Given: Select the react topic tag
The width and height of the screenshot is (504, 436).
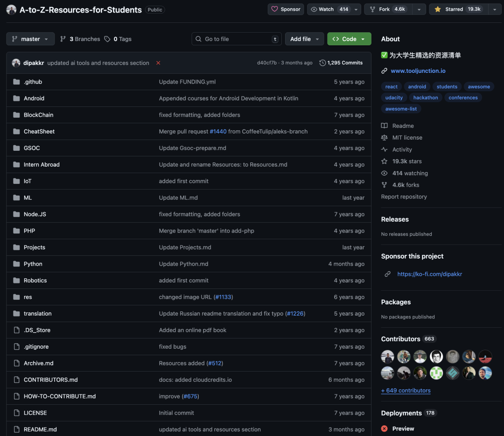Looking at the screenshot, I should 391,86.
